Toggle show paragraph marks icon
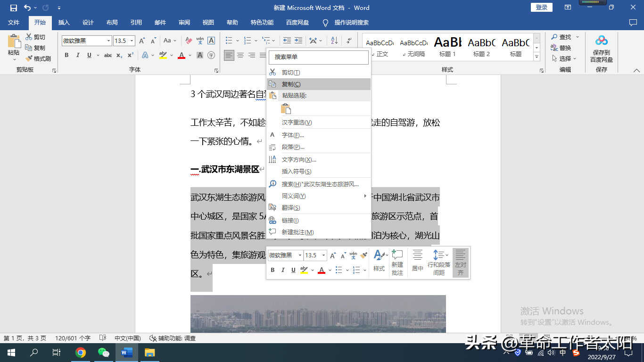This screenshot has height=362, width=644. (349, 41)
